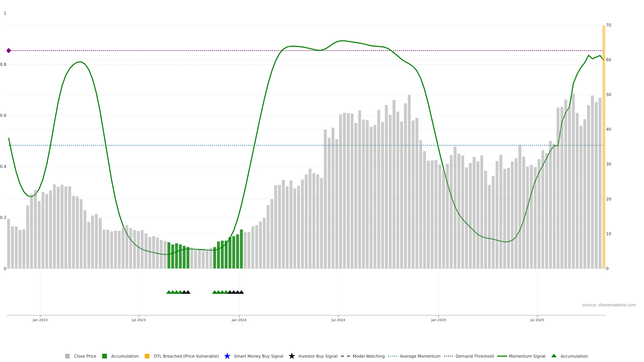Click the Demand Threshold dotted purple legend line
The image size is (644, 362).
(448, 356)
